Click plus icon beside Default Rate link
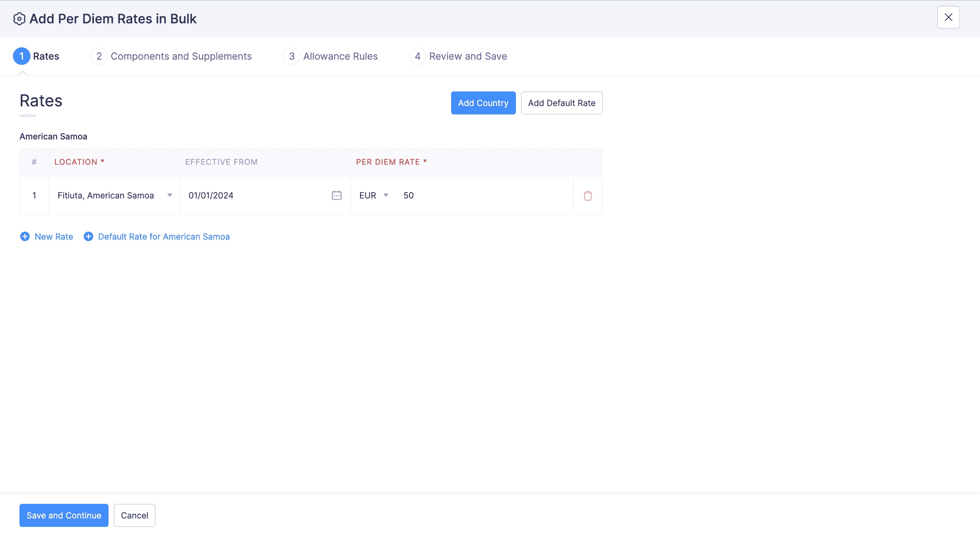980x535 pixels. 88,236
